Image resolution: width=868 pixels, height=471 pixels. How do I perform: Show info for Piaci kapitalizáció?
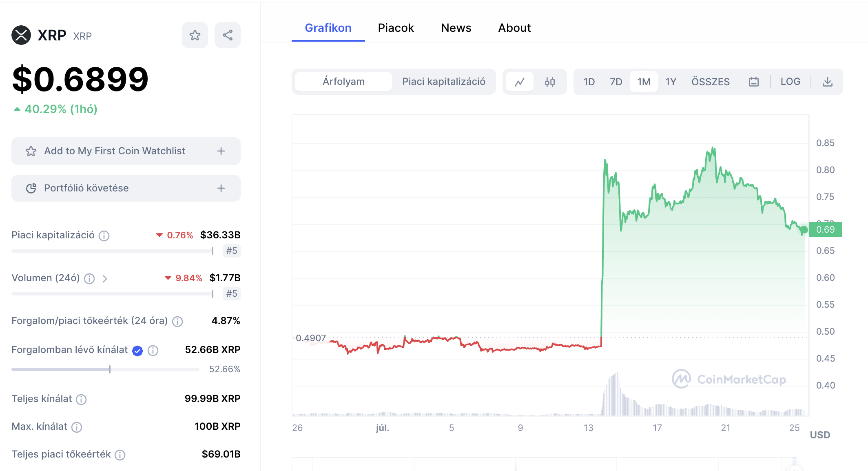(104, 235)
